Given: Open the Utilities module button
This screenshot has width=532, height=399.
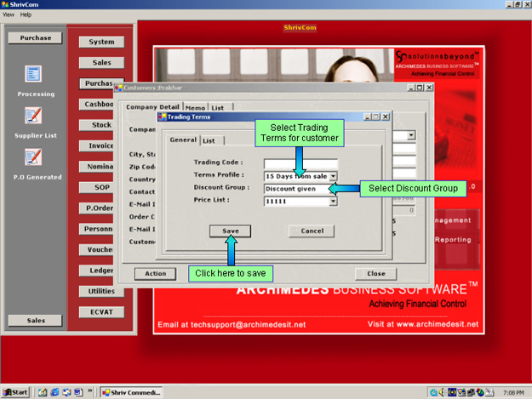Looking at the screenshot, I should click(101, 291).
